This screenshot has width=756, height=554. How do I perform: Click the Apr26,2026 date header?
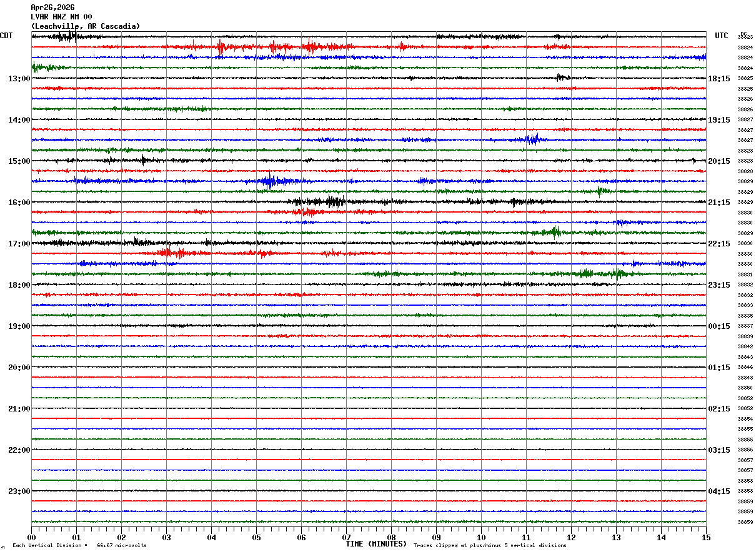coord(52,8)
